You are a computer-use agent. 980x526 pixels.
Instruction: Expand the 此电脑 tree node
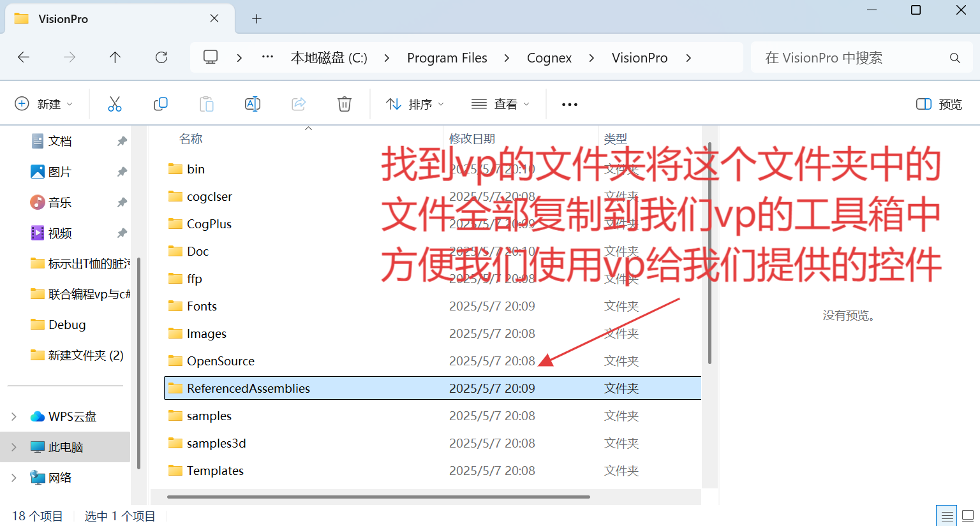pyautogui.click(x=14, y=447)
